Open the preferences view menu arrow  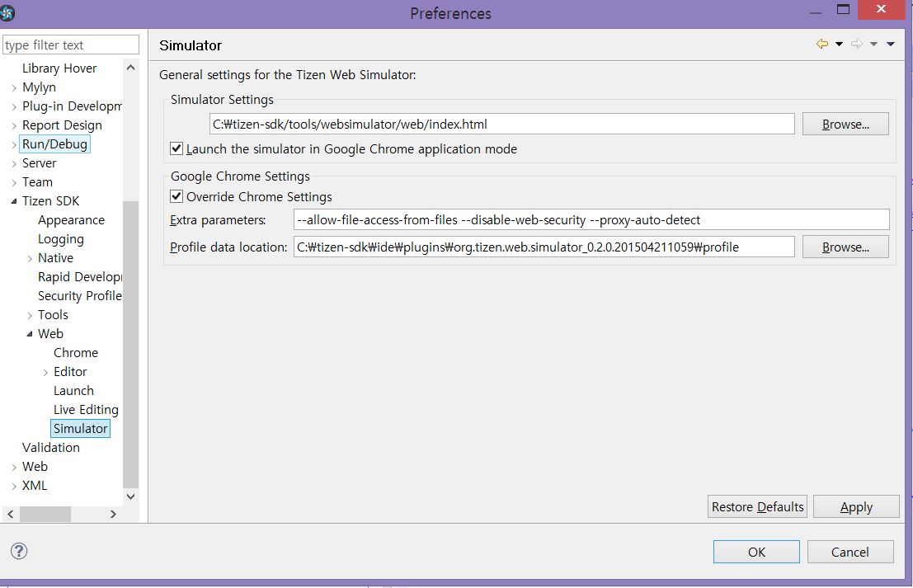890,45
